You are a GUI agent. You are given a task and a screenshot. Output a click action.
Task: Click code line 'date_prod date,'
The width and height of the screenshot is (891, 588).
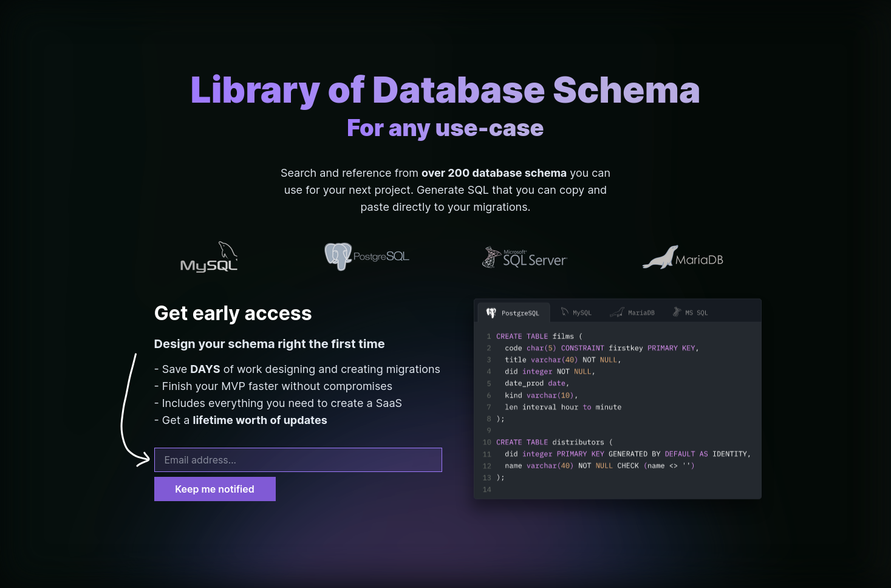pyautogui.click(x=537, y=383)
